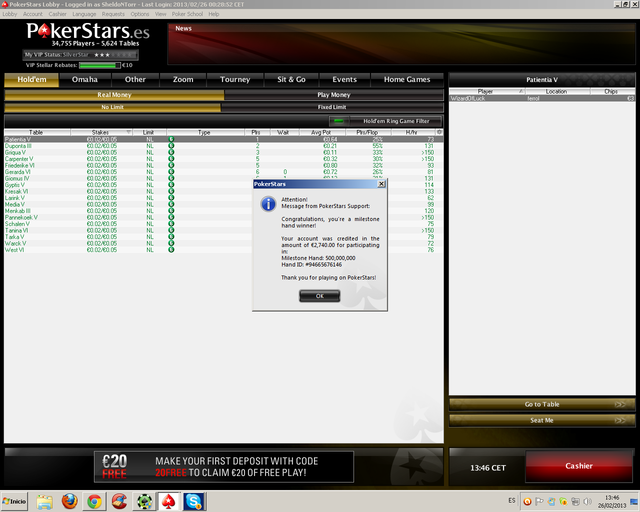640x512 pixels.
Task: Click the Go to Table button
Action: [x=542, y=404]
